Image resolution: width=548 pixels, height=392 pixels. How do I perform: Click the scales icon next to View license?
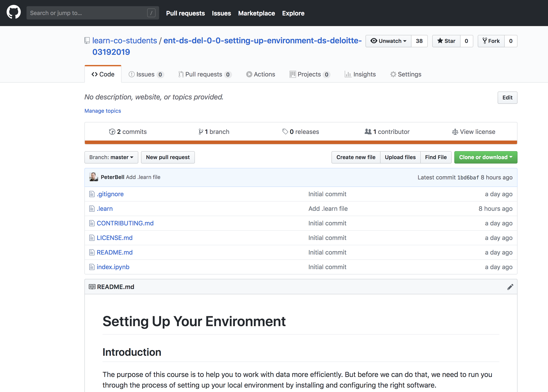[x=455, y=131]
